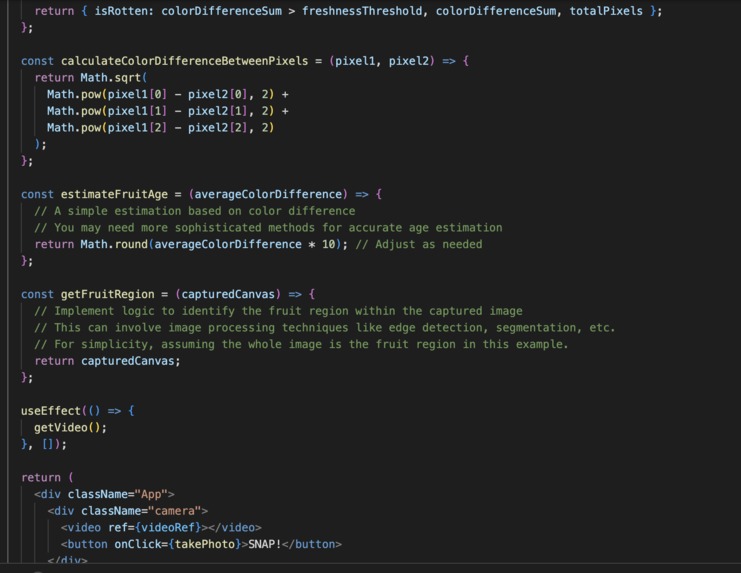
Task: Click 'freshnessThreshold' on the top line
Action: [x=362, y=11]
